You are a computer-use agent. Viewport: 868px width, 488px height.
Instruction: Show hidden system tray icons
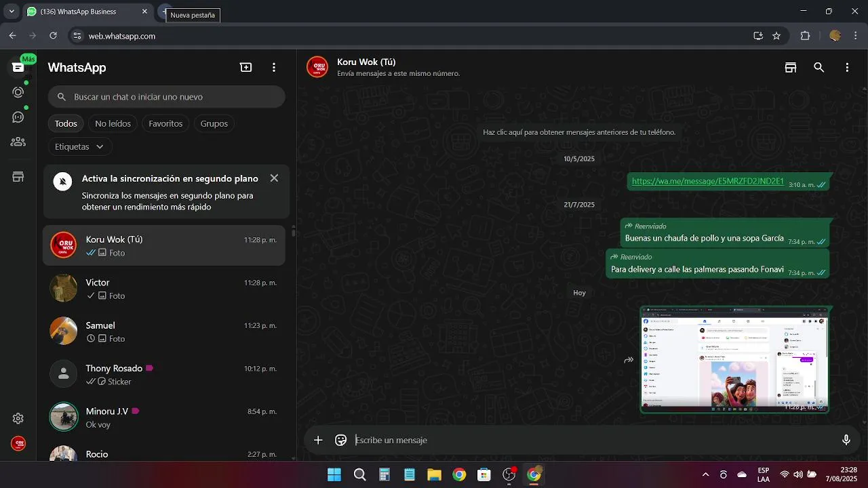pos(705,474)
